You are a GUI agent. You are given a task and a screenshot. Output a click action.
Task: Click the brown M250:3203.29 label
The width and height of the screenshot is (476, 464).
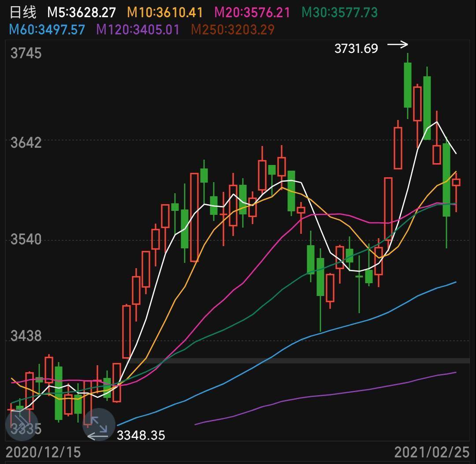233,30
